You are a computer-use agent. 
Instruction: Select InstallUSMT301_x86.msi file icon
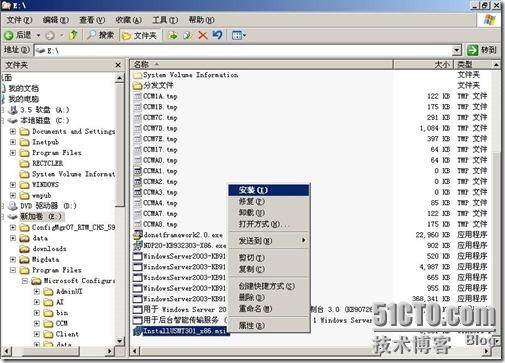(137, 331)
